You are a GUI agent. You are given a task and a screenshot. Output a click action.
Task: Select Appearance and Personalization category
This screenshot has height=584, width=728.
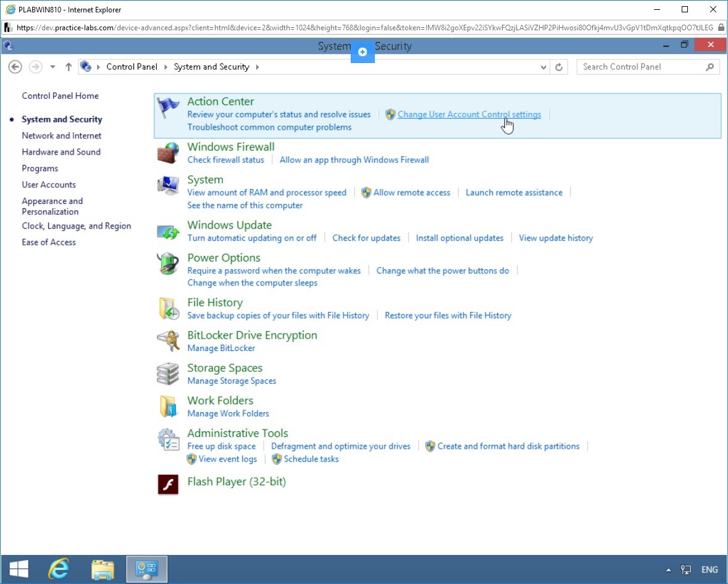tap(52, 206)
